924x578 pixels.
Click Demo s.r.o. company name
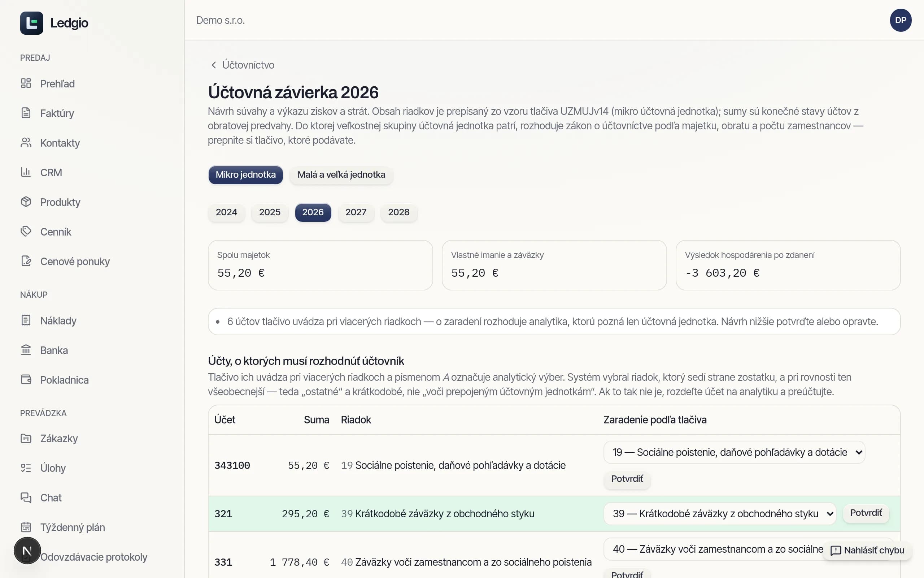click(220, 20)
